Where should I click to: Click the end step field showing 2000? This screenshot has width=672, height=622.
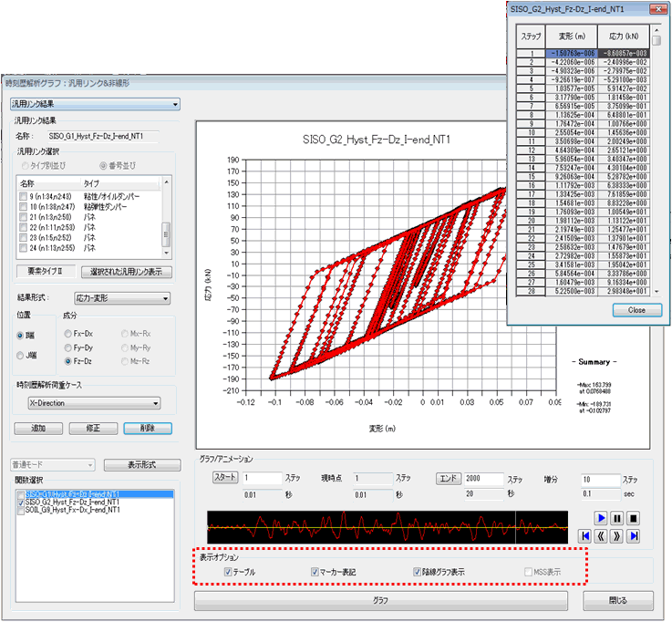click(484, 479)
